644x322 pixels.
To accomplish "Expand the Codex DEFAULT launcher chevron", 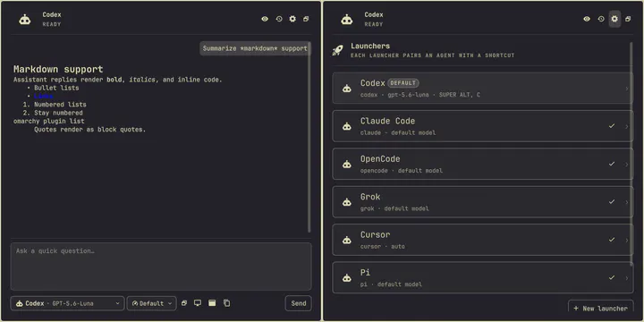I will tap(627, 89).
